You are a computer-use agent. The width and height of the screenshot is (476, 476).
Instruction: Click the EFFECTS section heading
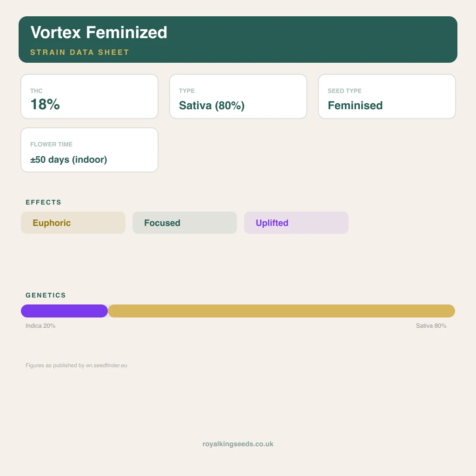43,202
